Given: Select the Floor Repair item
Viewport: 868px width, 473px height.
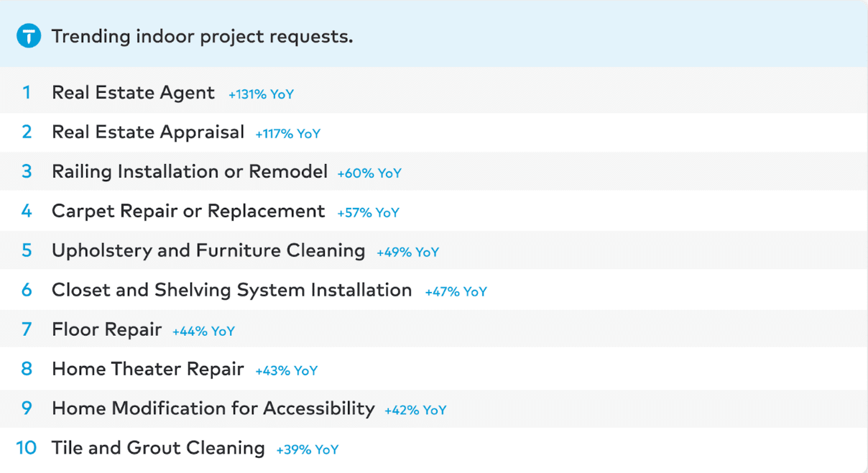Looking at the screenshot, I should (107, 330).
